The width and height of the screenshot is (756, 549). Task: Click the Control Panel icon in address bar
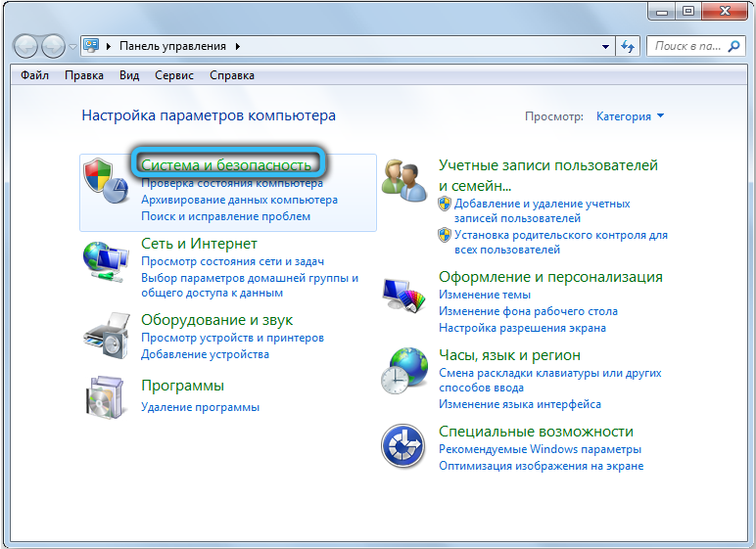click(x=91, y=46)
